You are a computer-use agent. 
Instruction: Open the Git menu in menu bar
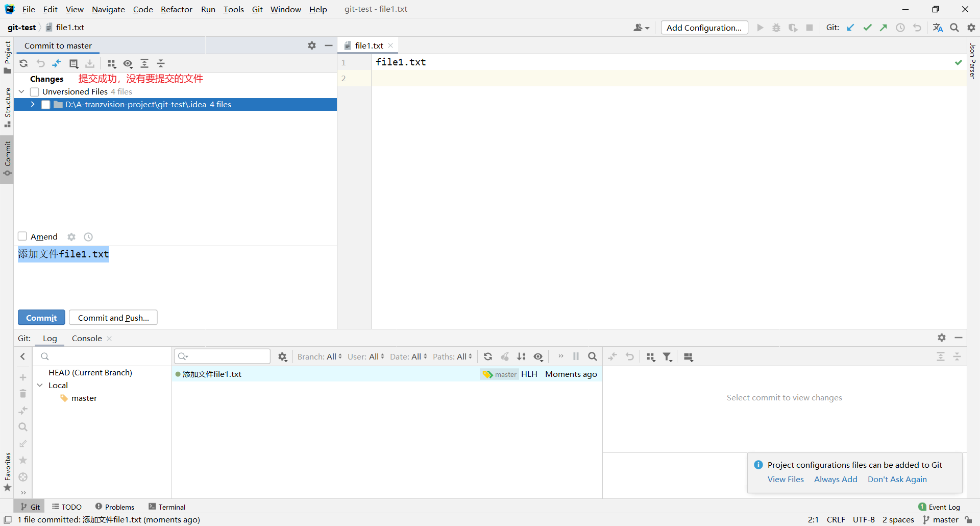[257, 9]
